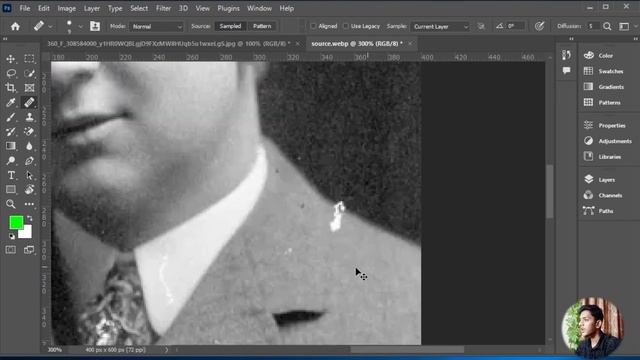Select the Zoom tool
This screenshot has height=360, width=640.
(x=11, y=204)
